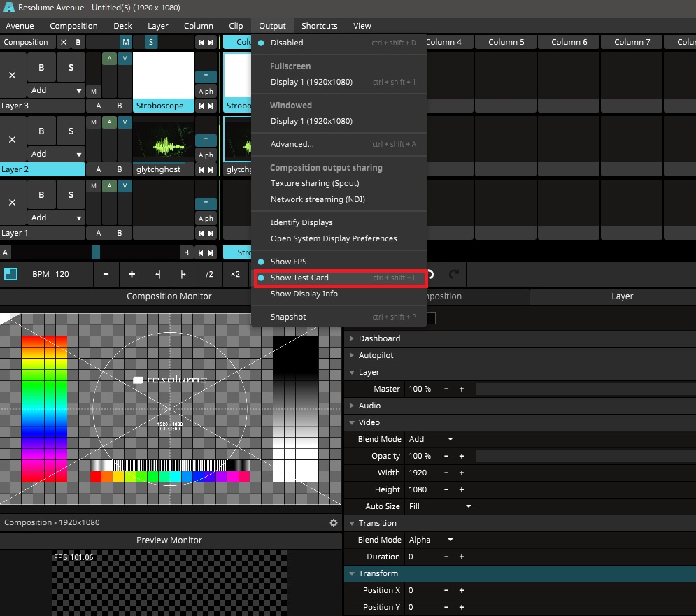Clear Layer 2 with its X button
Image resolution: width=696 pixels, height=616 pixels.
[x=13, y=139]
